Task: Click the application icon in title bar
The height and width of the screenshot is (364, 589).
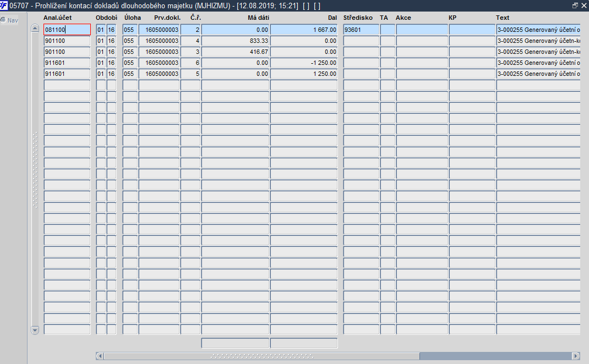Action: point(4,5)
